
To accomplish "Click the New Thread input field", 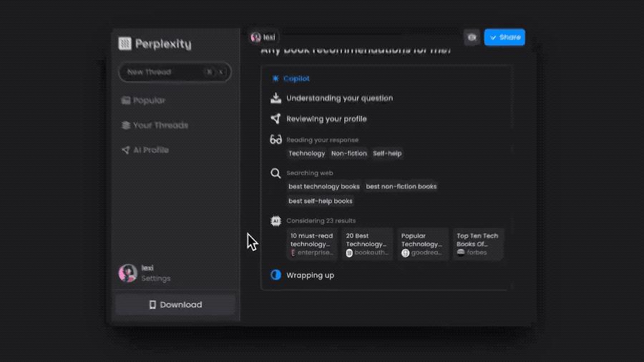I will (163, 72).
